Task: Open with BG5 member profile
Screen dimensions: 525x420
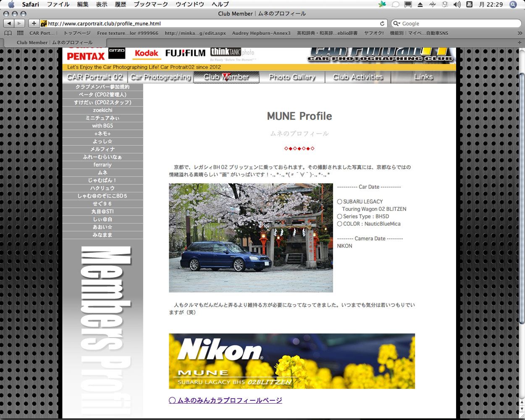Action: pos(102,126)
